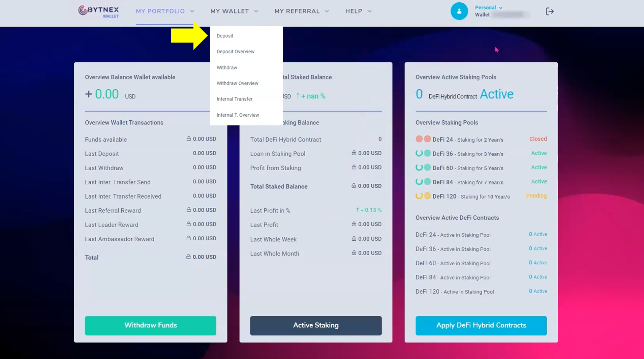This screenshot has width=644, height=359.
Task: Expand the Help menu chevron
Action: (369, 11)
